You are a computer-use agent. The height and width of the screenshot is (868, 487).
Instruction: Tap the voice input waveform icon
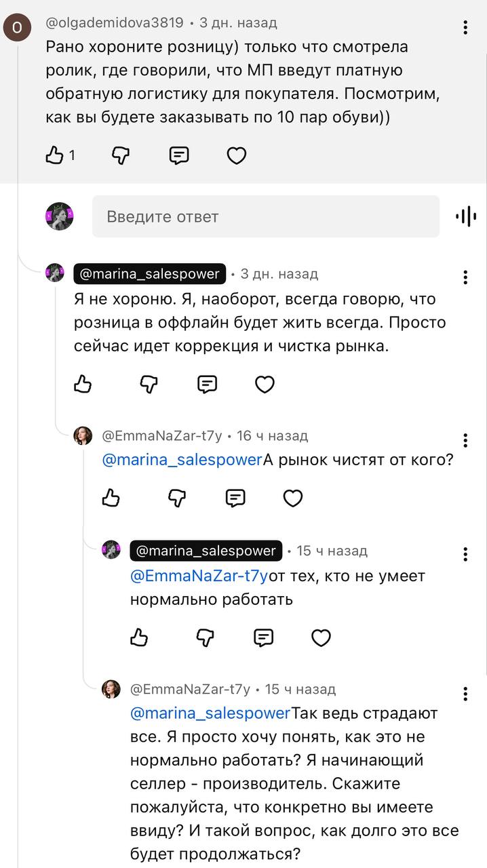[466, 217]
